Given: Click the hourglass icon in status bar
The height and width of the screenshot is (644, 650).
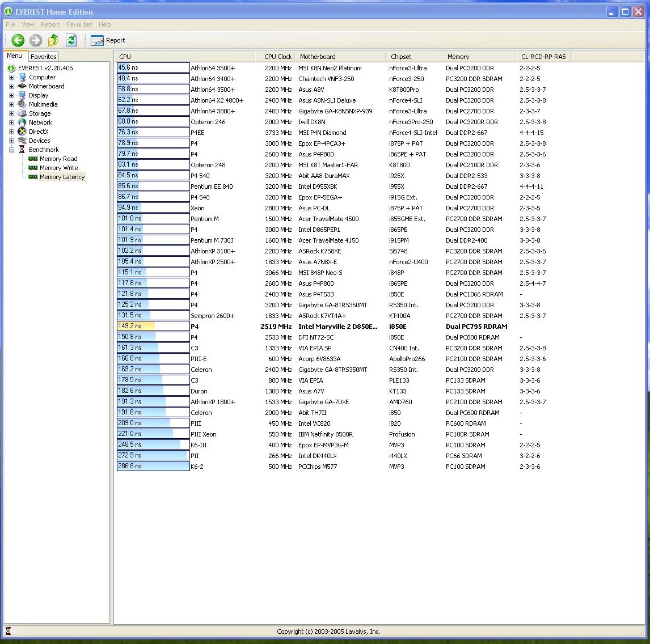Looking at the screenshot, I should [8, 631].
